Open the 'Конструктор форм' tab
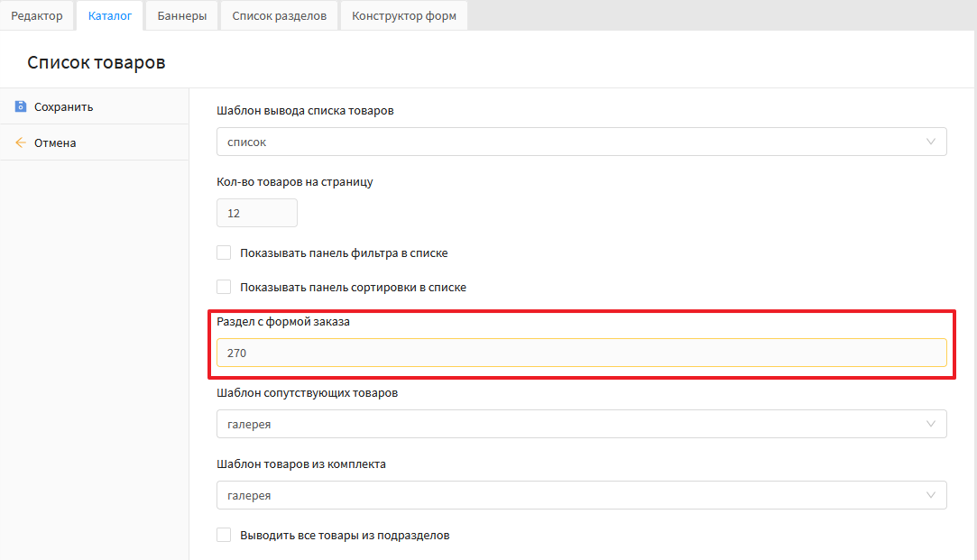This screenshot has width=977, height=560. click(x=403, y=16)
